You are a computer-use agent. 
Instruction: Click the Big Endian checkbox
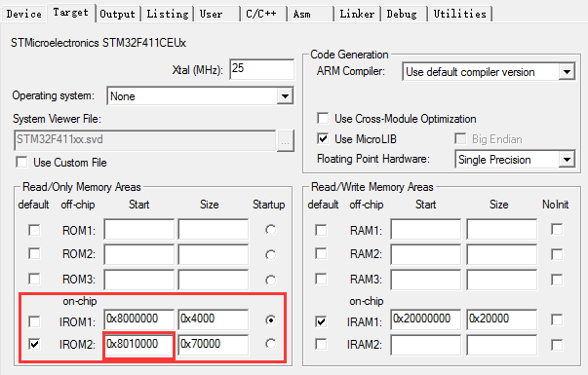point(460,139)
